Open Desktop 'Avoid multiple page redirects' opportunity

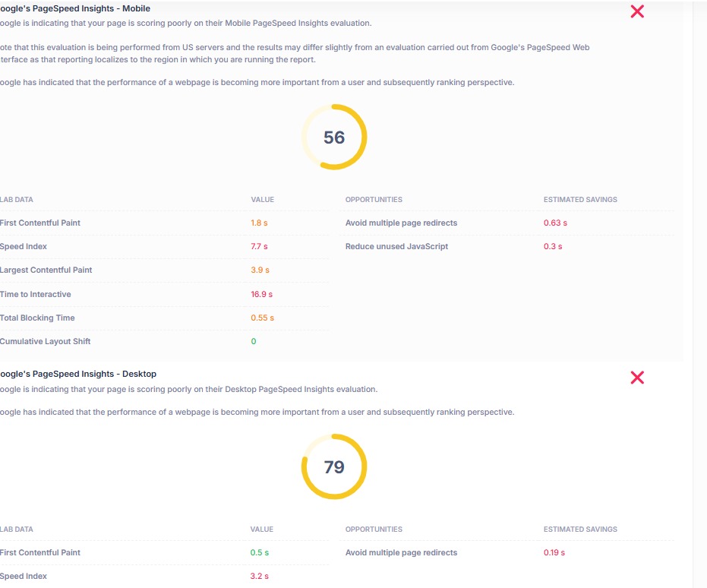(401, 552)
